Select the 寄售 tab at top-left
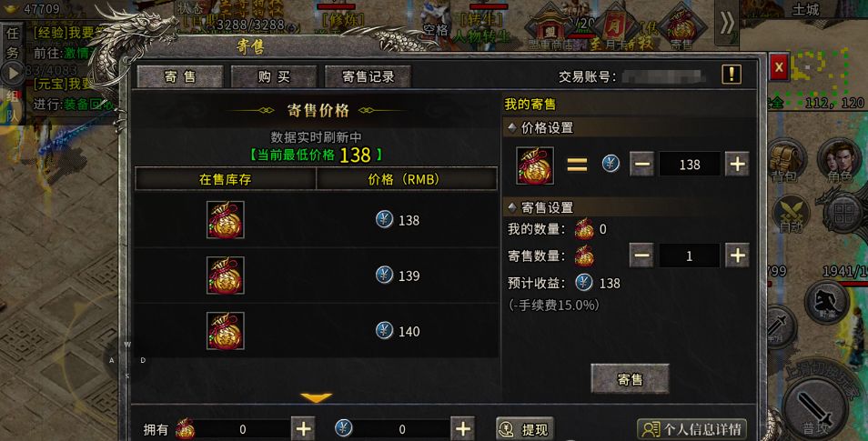This screenshot has height=441, width=868. (x=180, y=77)
